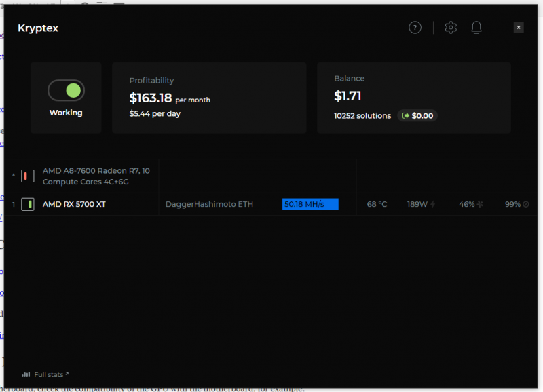Enable the AMD A8-7600 device toggle
543x392 pixels.
point(28,176)
